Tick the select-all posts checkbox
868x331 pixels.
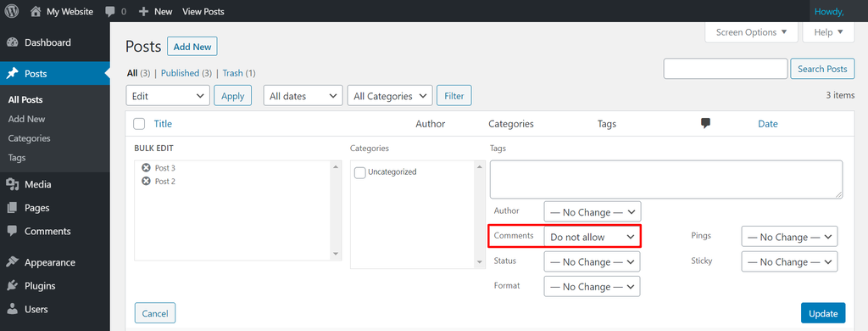(x=140, y=124)
